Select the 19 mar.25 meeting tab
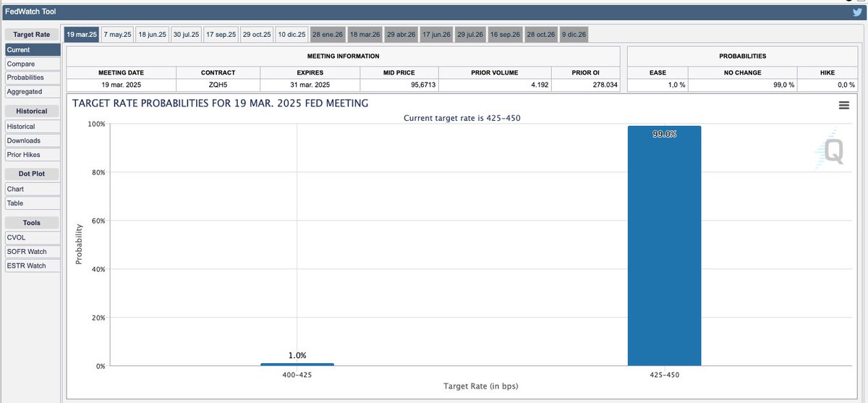Viewport: 868px width, 403px height. point(81,35)
